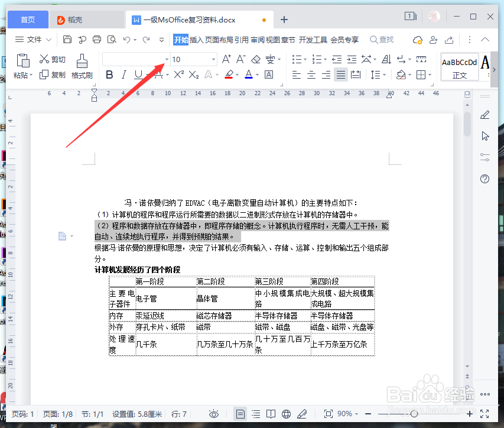This screenshot has width=504, height=428.
Task: Align text right
Action: click(x=326, y=75)
